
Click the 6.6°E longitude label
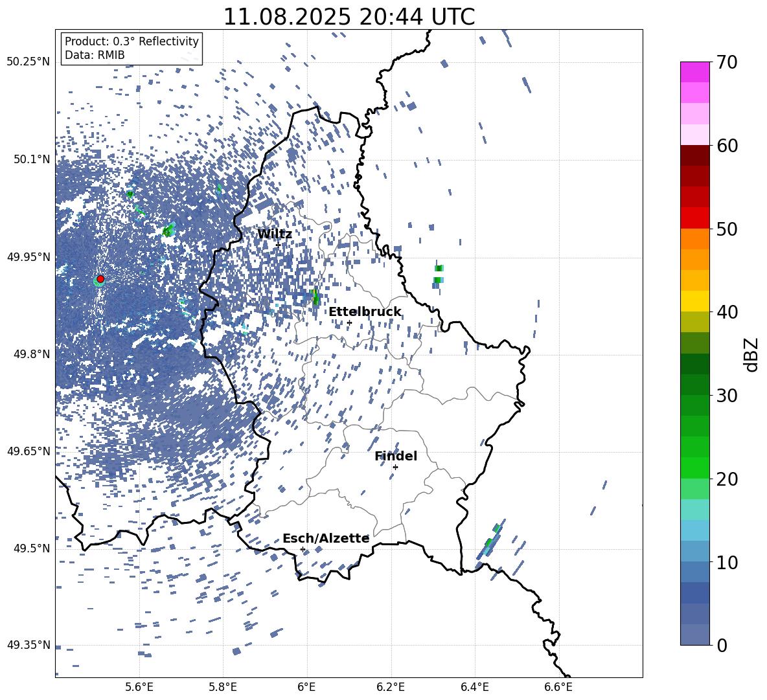558,687
